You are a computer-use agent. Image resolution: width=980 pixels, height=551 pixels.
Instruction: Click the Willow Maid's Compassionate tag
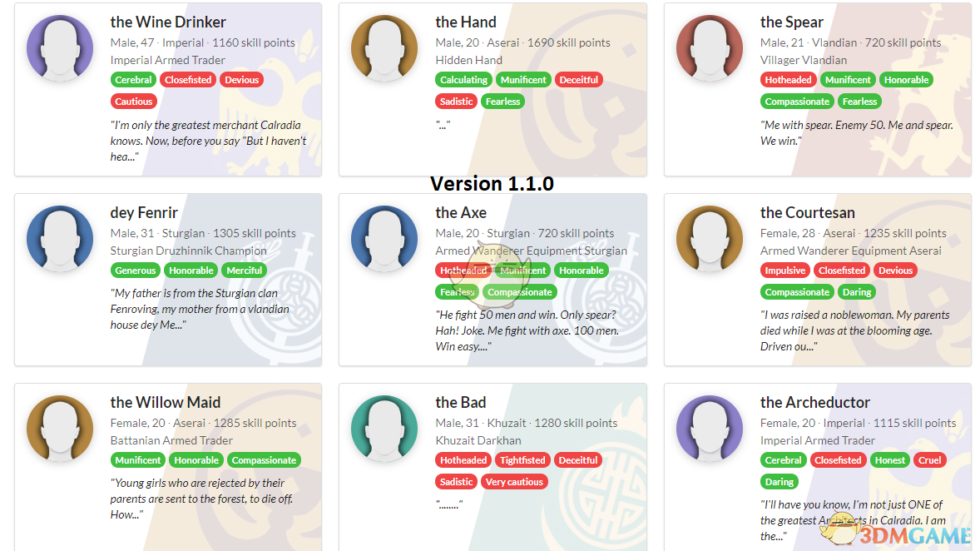click(x=264, y=460)
